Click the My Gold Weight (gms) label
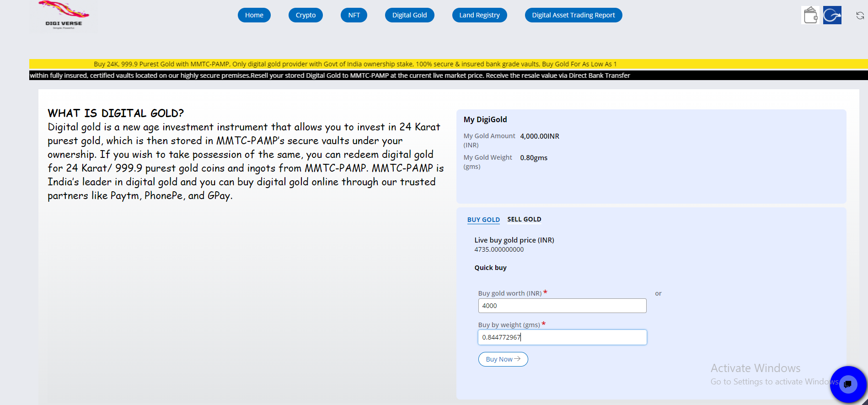The height and width of the screenshot is (405, 868). 488,162
